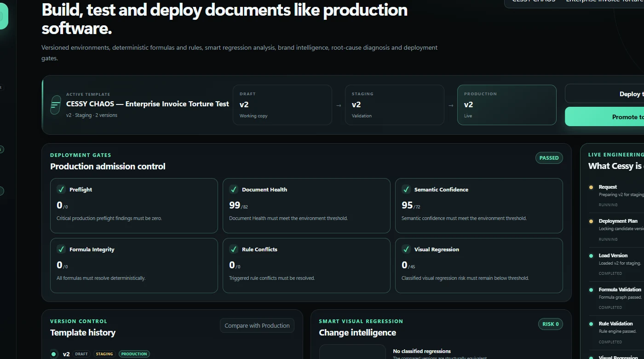
Task: Click the "No classified regressions" message
Action: point(422,351)
